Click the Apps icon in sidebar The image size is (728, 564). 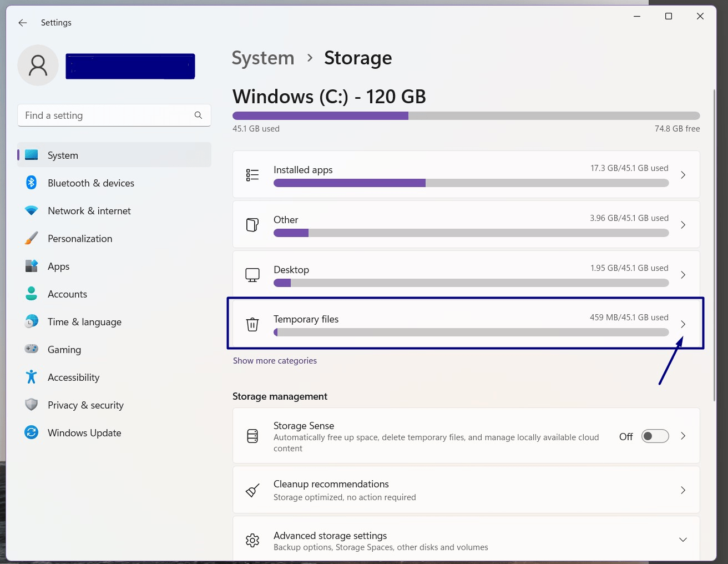(32, 266)
